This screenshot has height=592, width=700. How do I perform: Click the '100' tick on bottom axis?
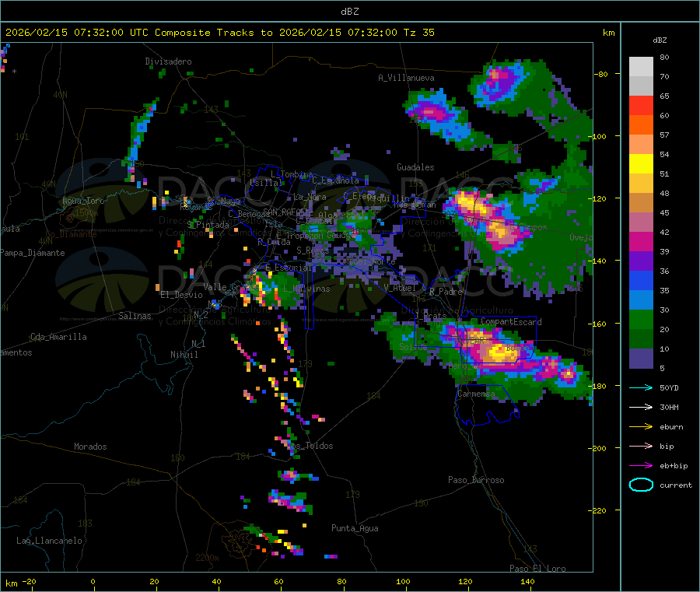coord(403,581)
